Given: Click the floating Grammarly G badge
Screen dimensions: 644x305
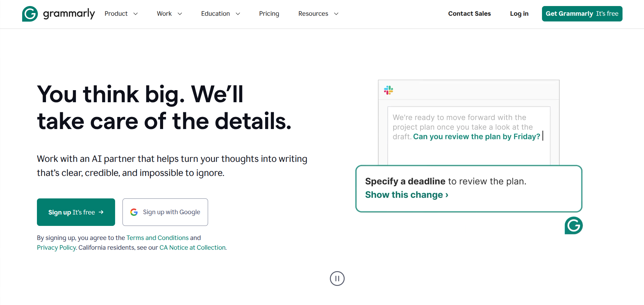Looking at the screenshot, I should click(x=574, y=226).
